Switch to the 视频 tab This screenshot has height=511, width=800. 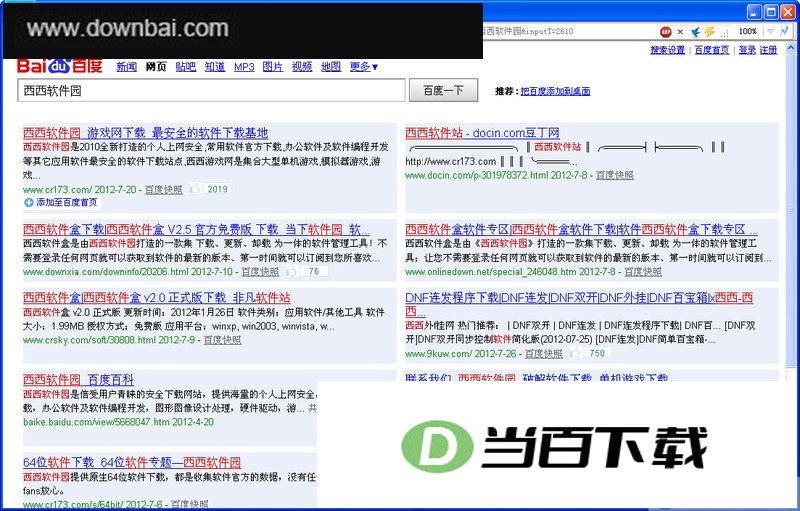[302, 66]
